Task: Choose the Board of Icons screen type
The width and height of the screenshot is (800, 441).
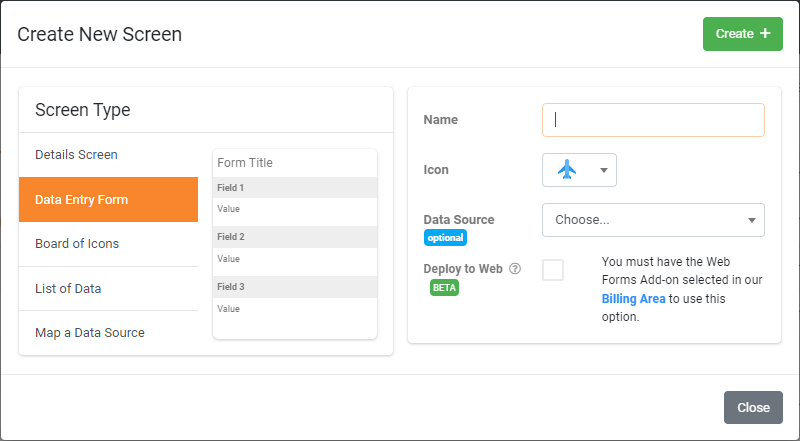Action: [108, 244]
